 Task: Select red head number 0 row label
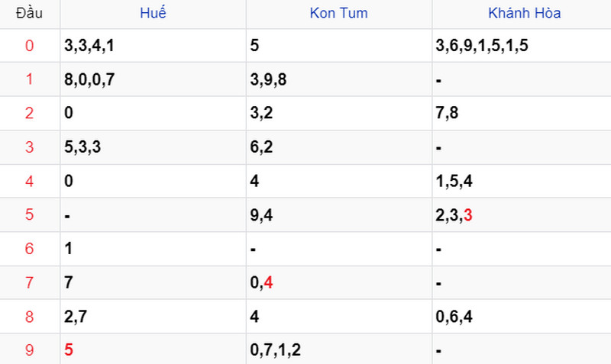(29, 46)
